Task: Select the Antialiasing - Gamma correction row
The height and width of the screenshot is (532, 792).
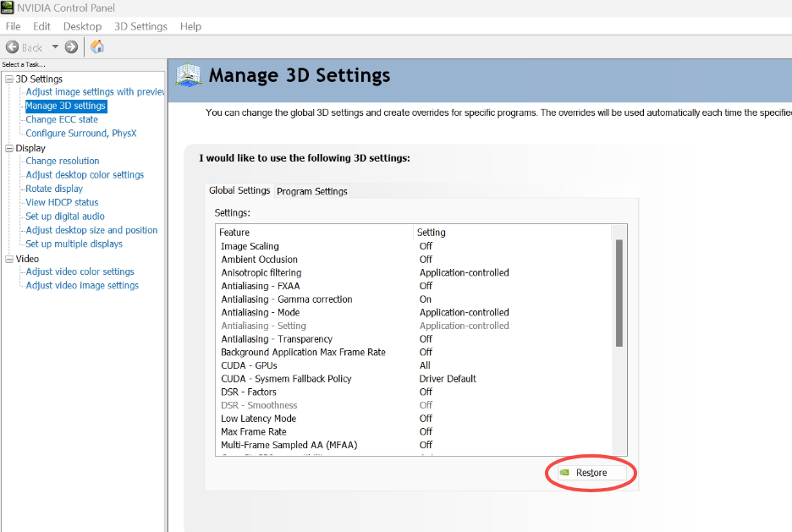Action: pos(414,299)
